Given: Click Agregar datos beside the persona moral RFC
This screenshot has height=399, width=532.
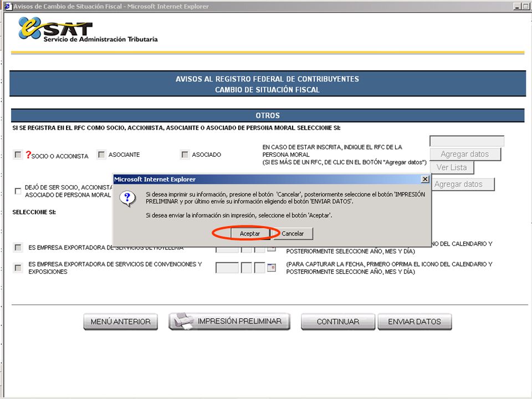Looking at the screenshot, I should pos(465,154).
